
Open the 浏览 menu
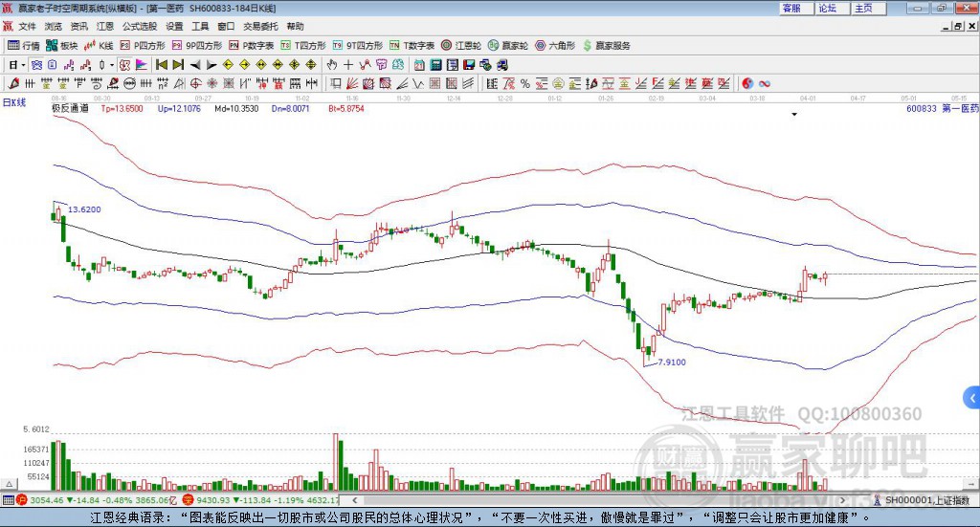click(54, 26)
